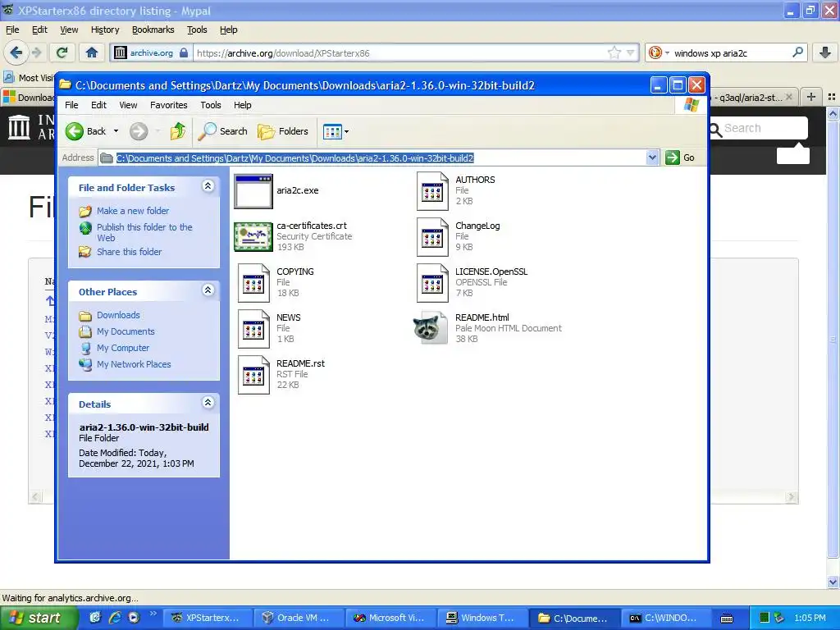Click the Mypal search box magnifier
This screenshot has height=630, width=840.
(x=797, y=52)
